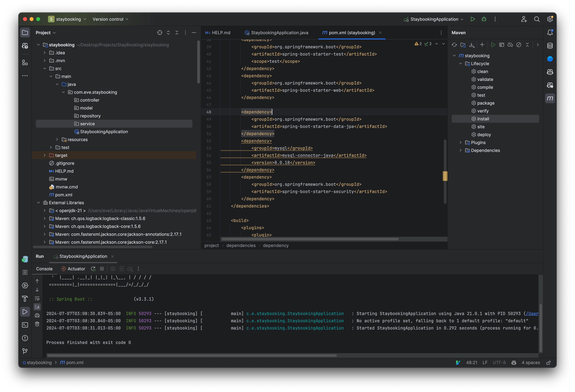This screenshot has width=575, height=392.
Task: Toggle Maven offline mode icon
Action: [510, 45]
